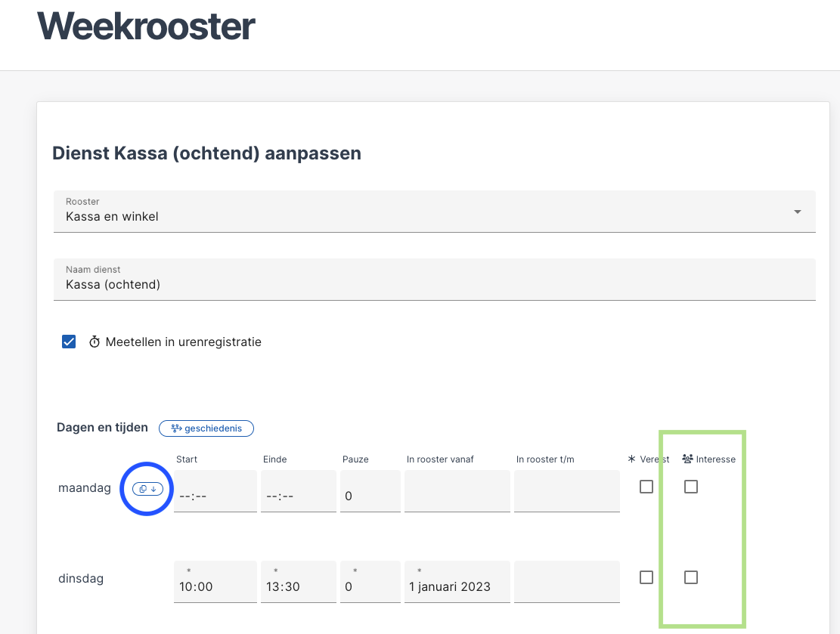Click the dinsdag row label
The width and height of the screenshot is (840, 634).
pyautogui.click(x=81, y=578)
